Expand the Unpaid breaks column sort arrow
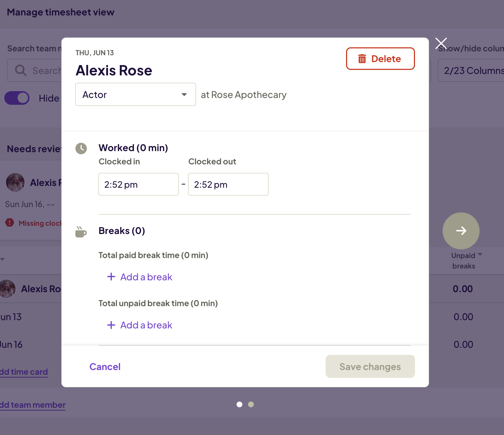 pos(480,254)
